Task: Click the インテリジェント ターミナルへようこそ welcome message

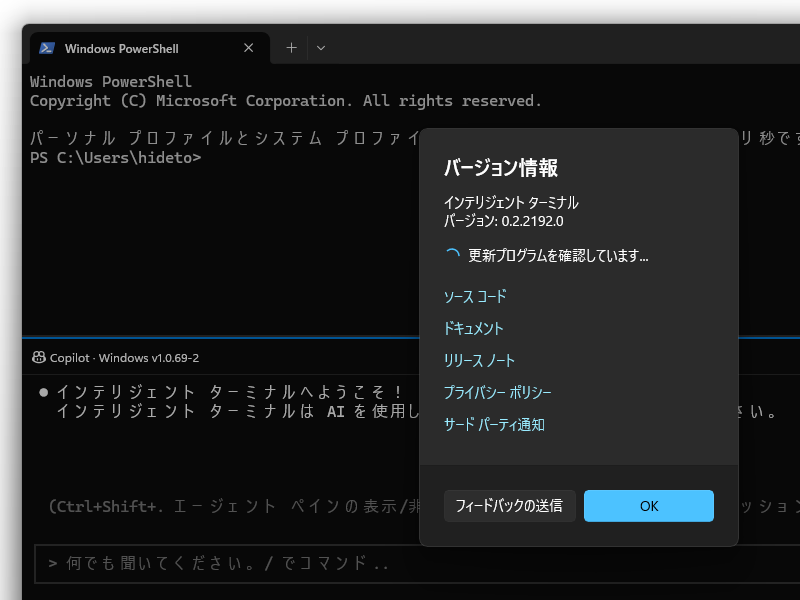Action: [230, 392]
